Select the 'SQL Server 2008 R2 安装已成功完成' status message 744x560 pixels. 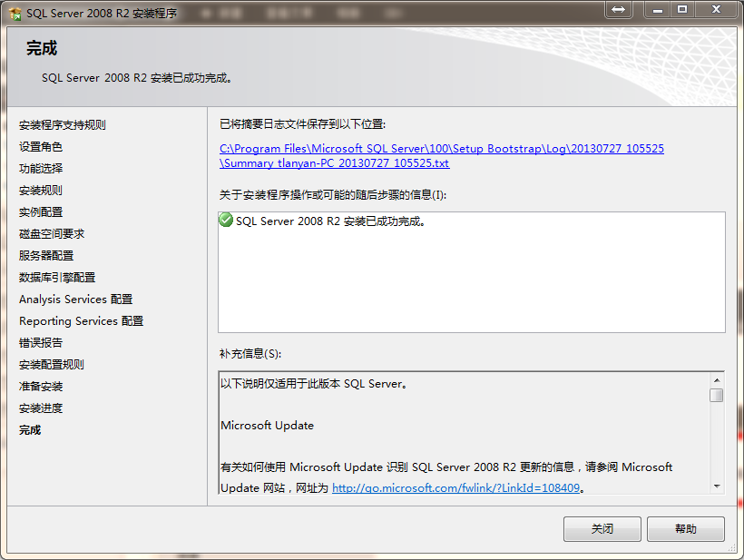[x=330, y=221]
